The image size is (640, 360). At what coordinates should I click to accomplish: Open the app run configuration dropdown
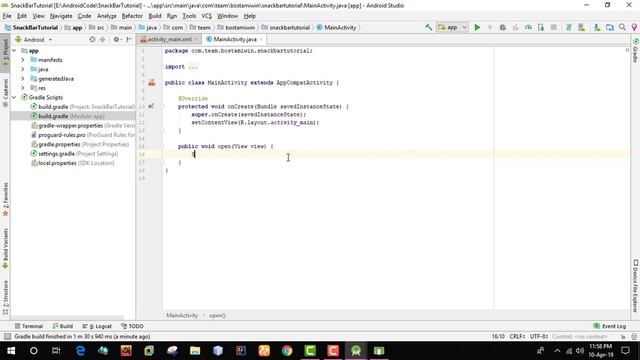tap(452, 27)
